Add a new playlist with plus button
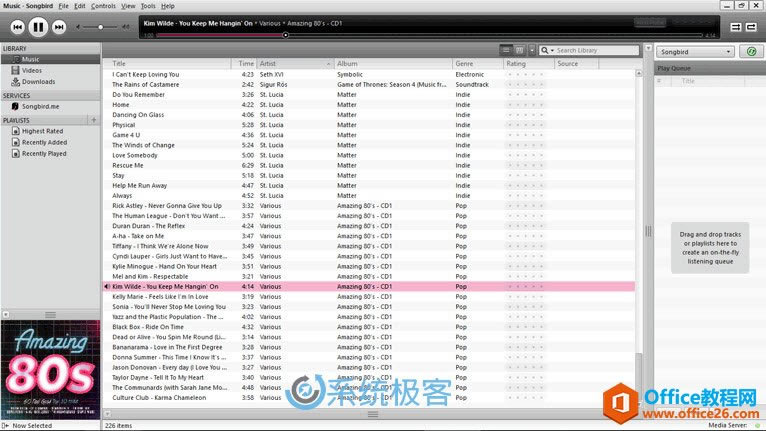Image resolution: width=766 pixels, height=431 pixels. 94,120
